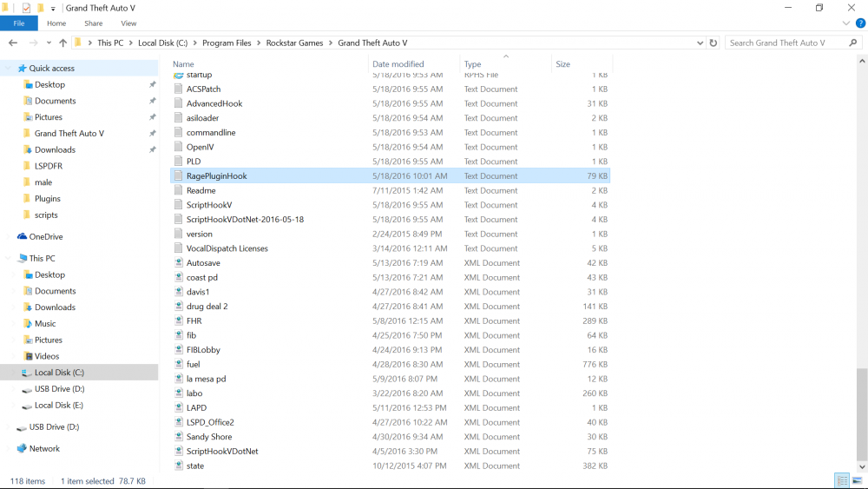Expand subfolders after Rockstar Games in path

[331, 43]
